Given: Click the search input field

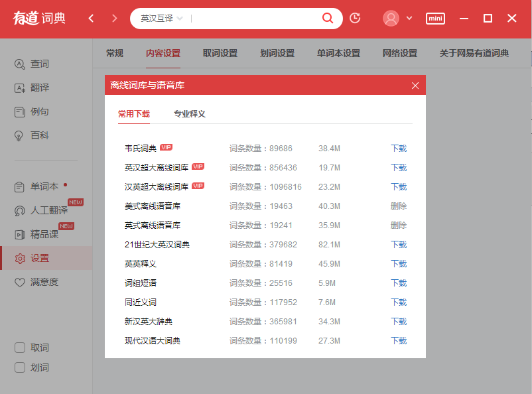Looking at the screenshot, I should point(252,19).
